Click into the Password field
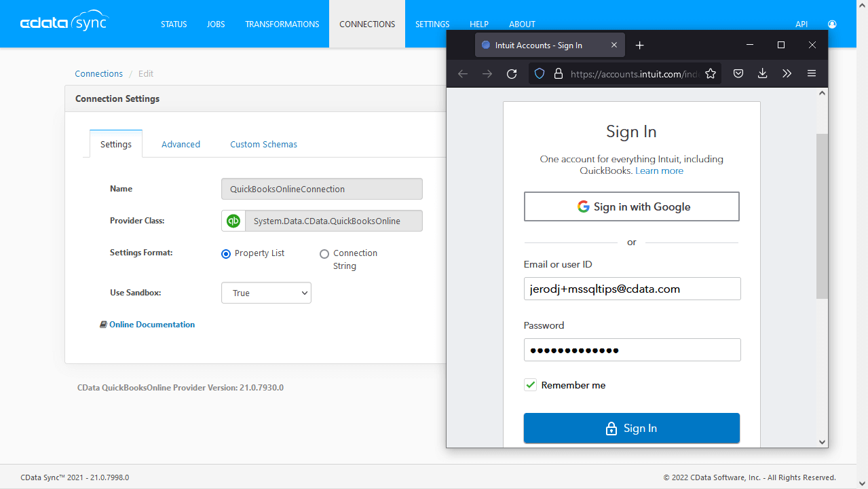 click(x=632, y=350)
